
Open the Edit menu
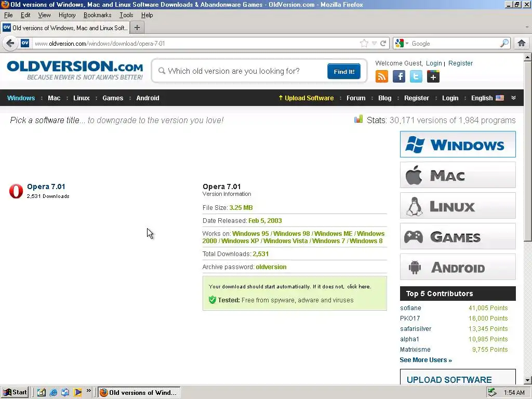[25, 15]
